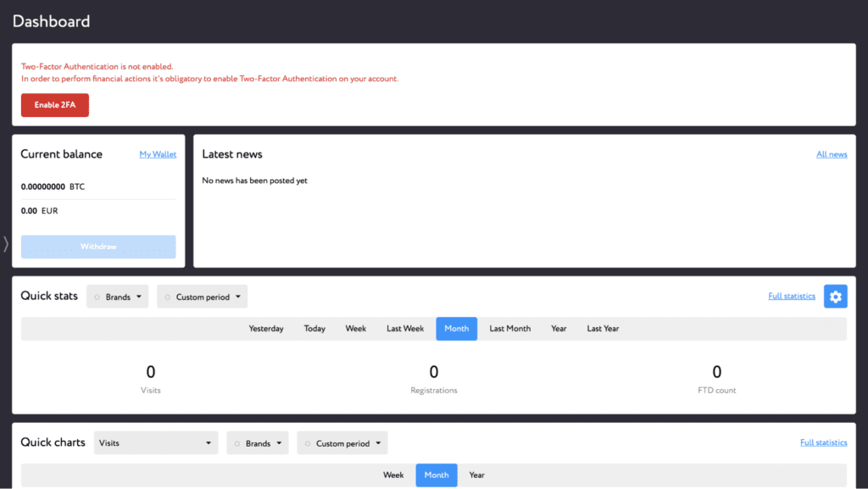Switch Quick charts to Week view
The height and width of the screenshot is (489, 868).
click(x=393, y=475)
